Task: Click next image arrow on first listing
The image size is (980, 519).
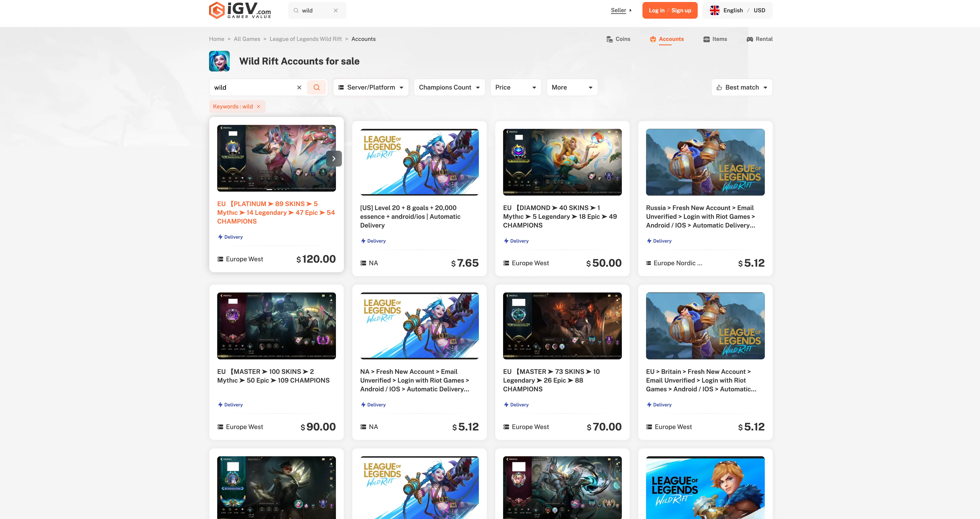Action: coord(334,159)
